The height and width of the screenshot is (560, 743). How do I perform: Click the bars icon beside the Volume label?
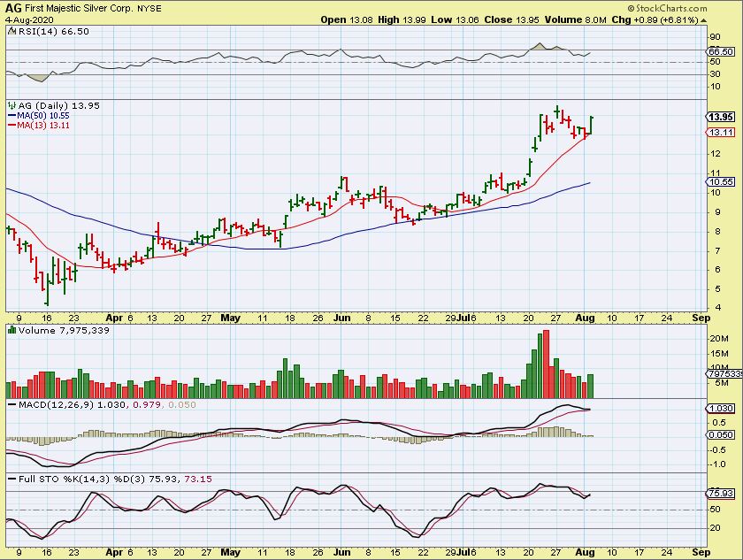point(12,331)
